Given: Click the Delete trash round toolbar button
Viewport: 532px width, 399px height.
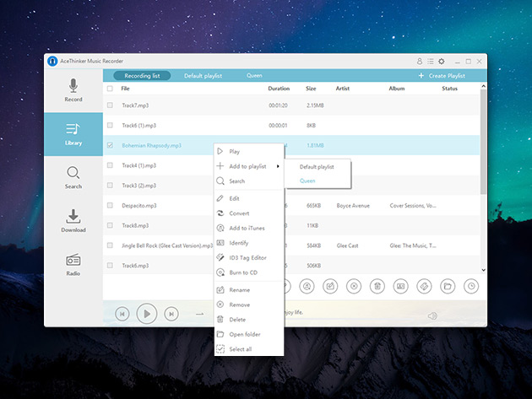Looking at the screenshot, I should (x=377, y=286).
